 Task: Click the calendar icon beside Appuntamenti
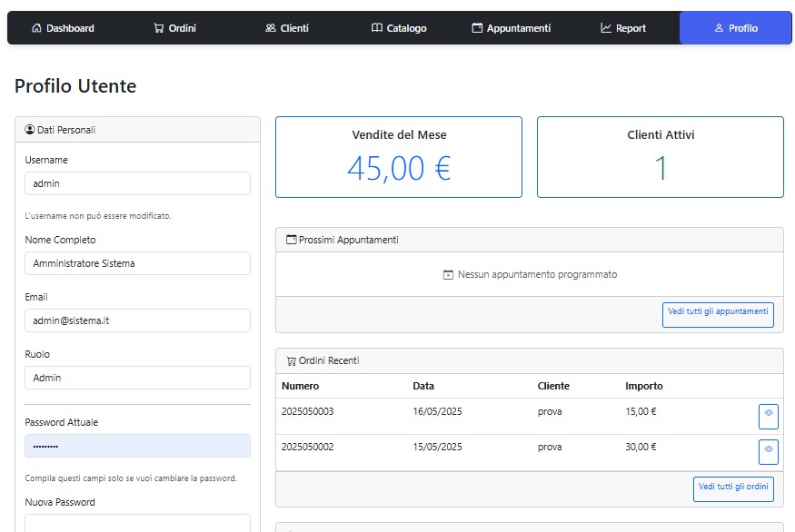coord(477,28)
